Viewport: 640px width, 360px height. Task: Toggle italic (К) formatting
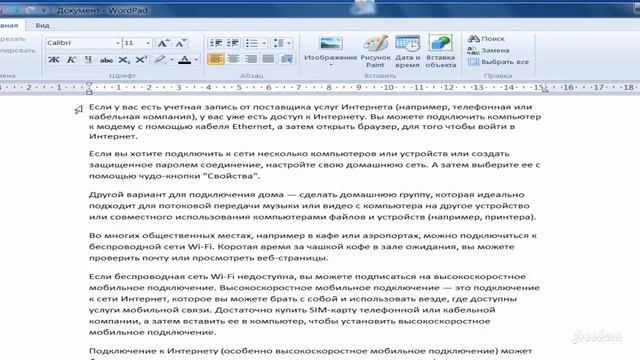click(x=71, y=60)
